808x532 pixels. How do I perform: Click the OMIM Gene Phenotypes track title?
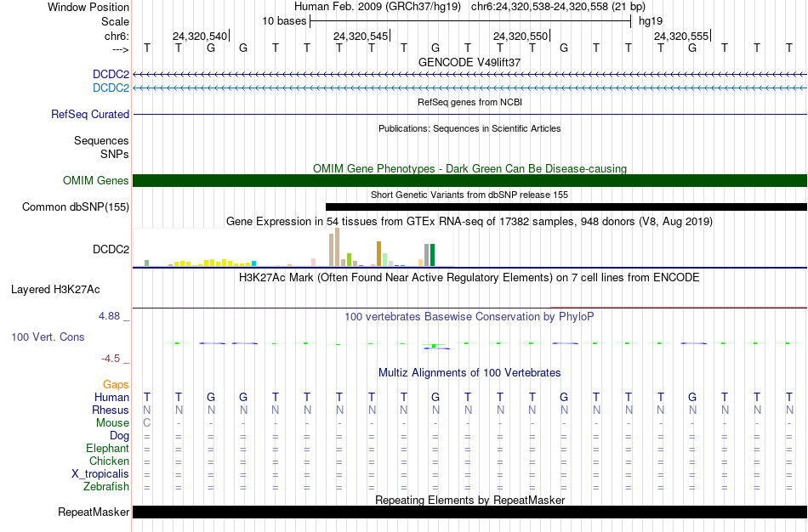click(469, 168)
